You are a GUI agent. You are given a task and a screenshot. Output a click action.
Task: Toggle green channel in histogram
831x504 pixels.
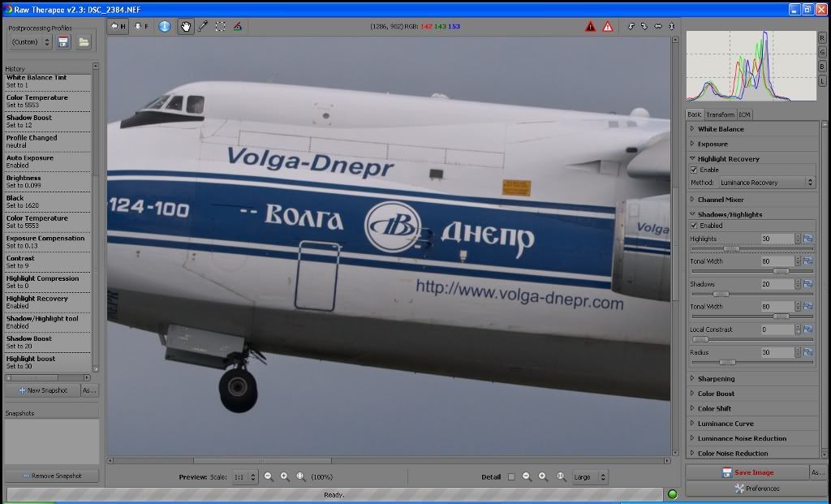point(822,52)
